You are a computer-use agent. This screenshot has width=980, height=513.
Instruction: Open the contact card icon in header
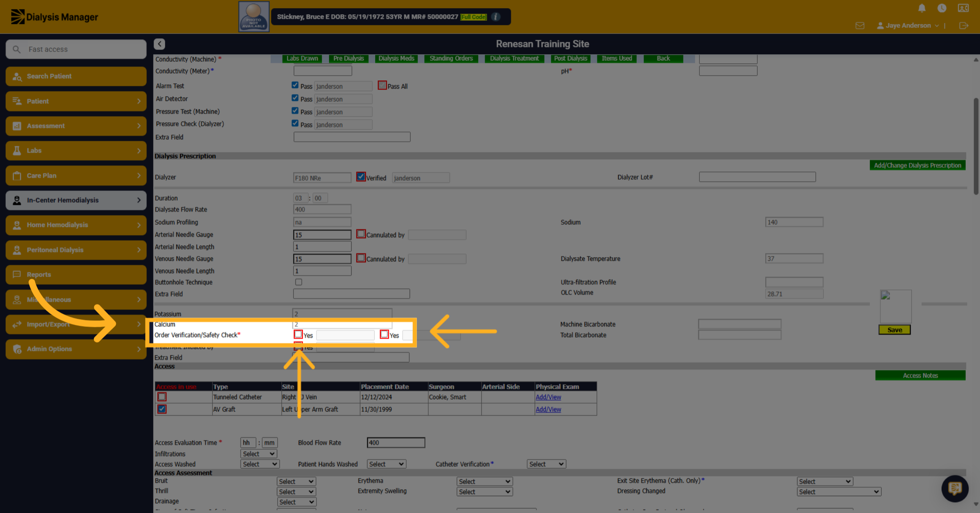pyautogui.click(x=963, y=8)
